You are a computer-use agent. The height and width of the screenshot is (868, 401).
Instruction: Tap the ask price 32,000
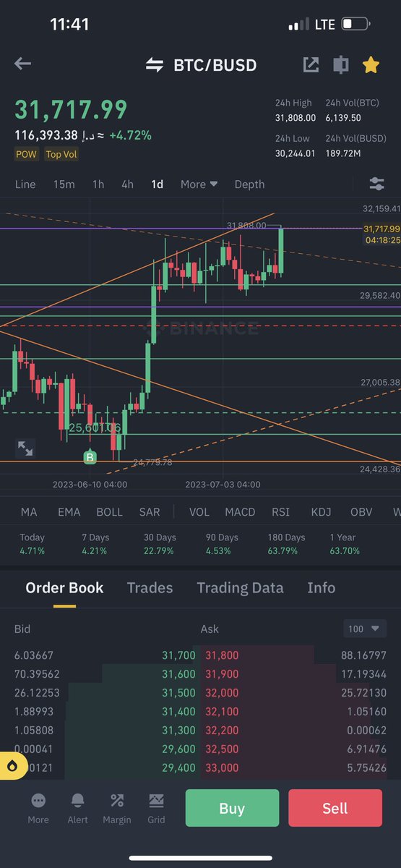point(222,693)
